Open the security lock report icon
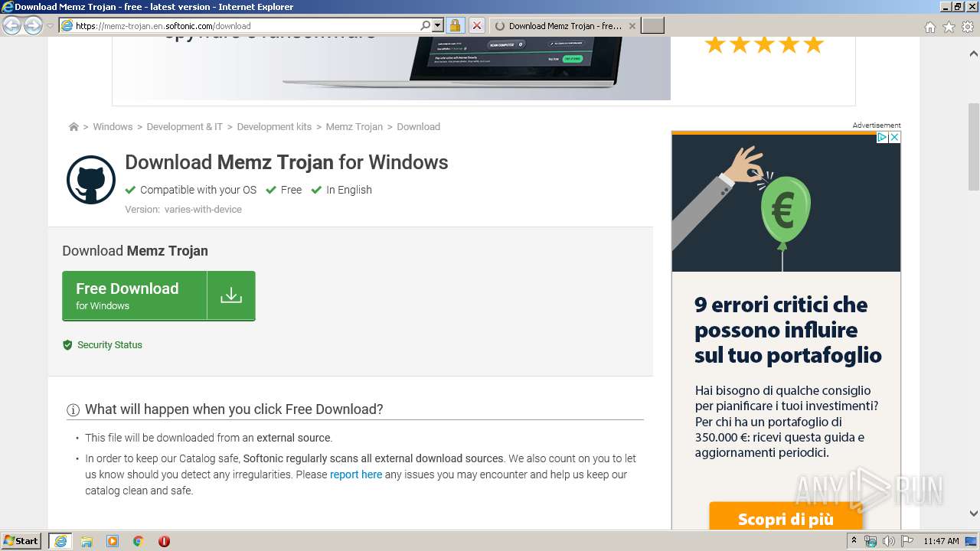This screenshot has height=551, width=980. (455, 25)
